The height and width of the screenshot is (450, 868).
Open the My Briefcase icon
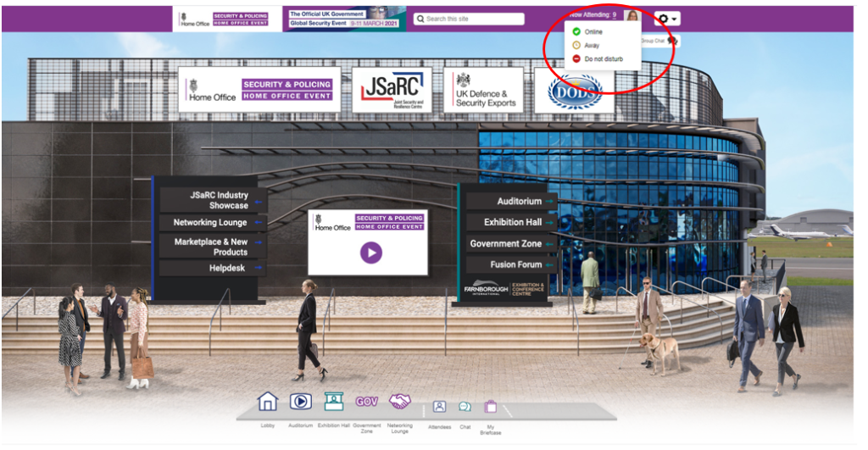click(x=491, y=407)
